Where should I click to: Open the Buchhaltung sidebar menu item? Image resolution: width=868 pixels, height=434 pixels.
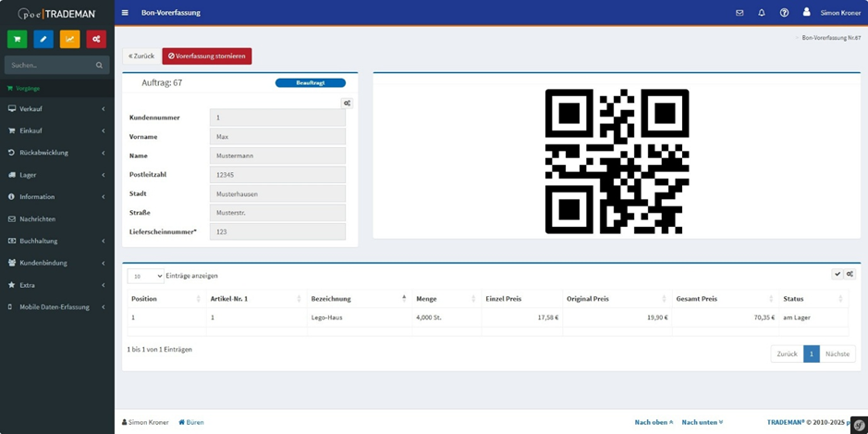(x=57, y=242)
